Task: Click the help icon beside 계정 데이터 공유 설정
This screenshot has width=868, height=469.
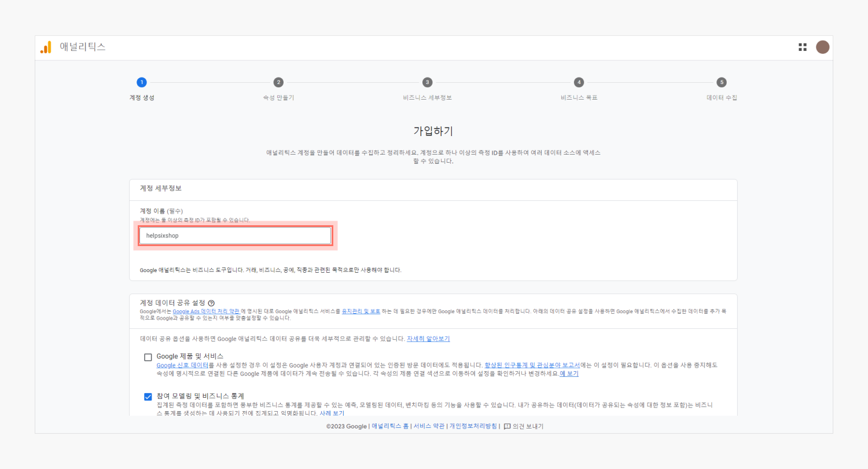Action: (211, 303)
